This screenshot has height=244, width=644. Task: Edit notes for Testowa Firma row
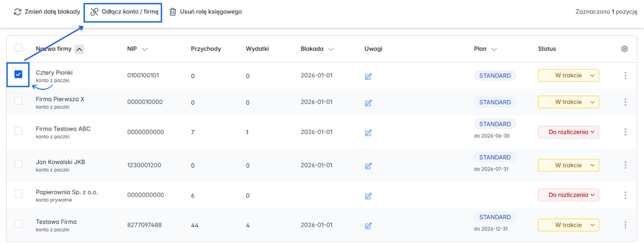tap(368, 226)
